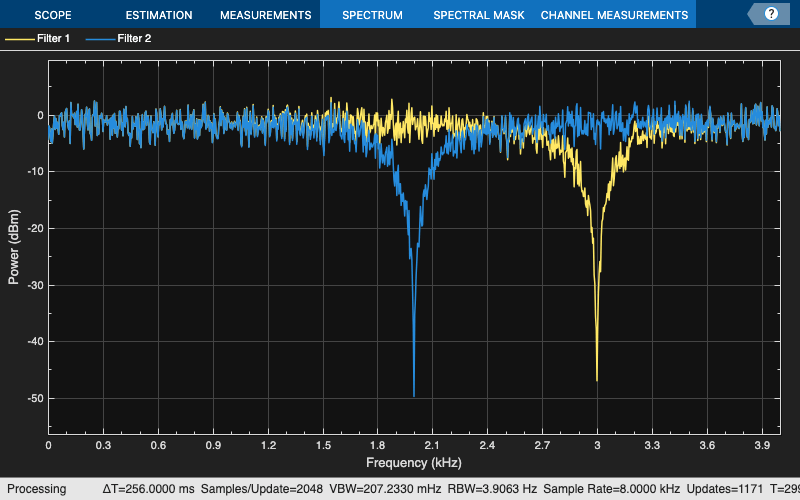Click the ΔT=256.0000 ms status entry
The width and height of the screenshot is (800, 500).
pyautogui.click(x=148, y=489)
